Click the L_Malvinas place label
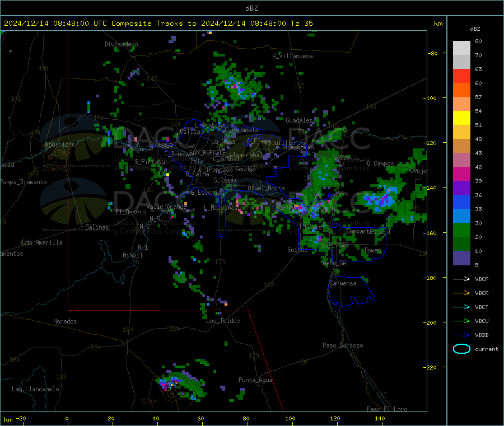Image resolution: width=504 pixels, height=426 pixels. click(221, 208)
